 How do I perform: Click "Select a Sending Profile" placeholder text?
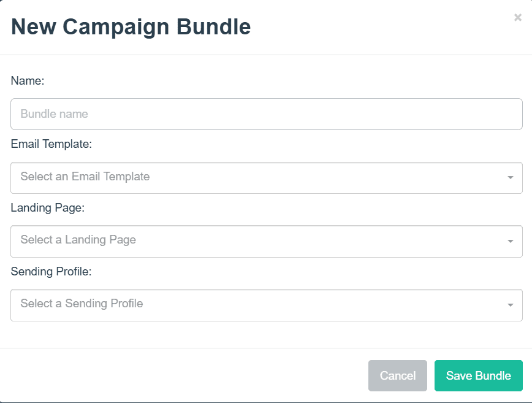[82, 304]
